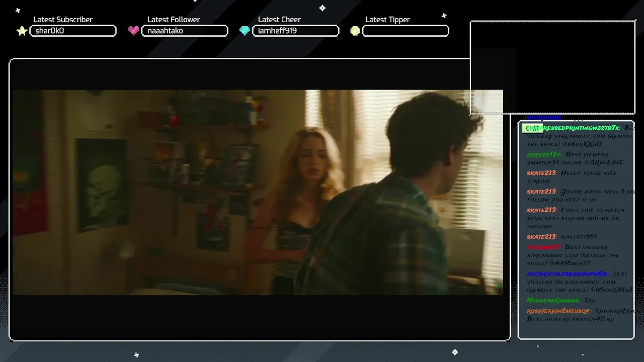Click the cyan diamond icon beside Latest Cheer
Screen dimensions: 644x362
(x=245, y=31)
